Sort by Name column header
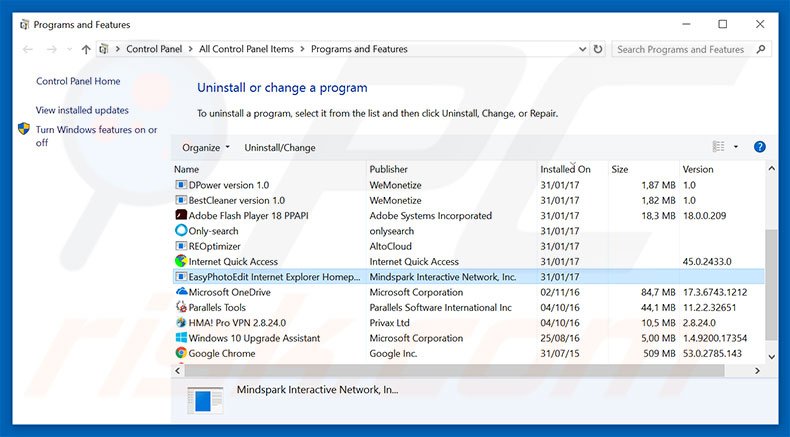Screen dimensions: 790x437 tap(269, 169)
